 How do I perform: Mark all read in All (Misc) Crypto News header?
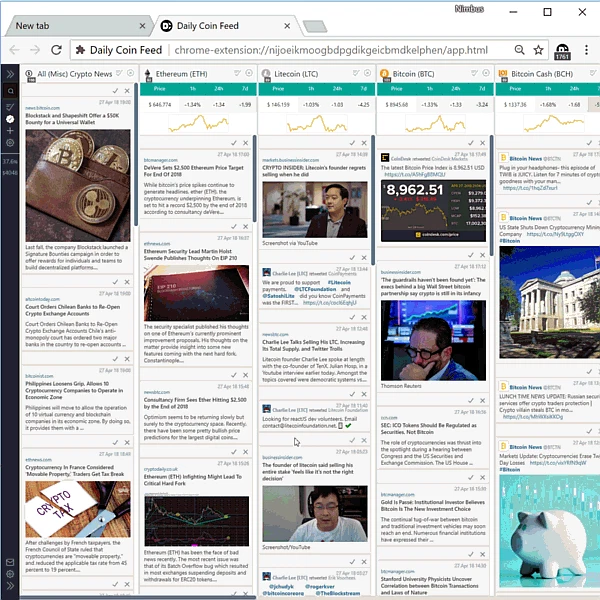(119, 73)
